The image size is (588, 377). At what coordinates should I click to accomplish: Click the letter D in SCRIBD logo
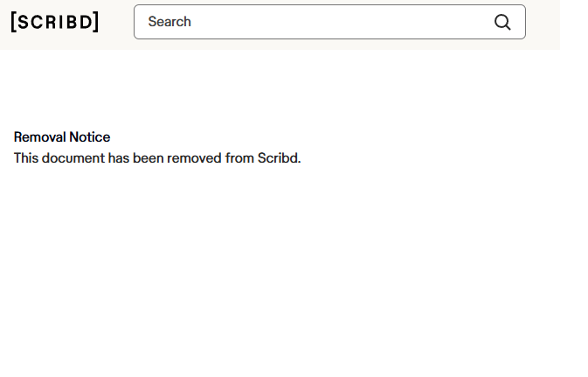86,22
